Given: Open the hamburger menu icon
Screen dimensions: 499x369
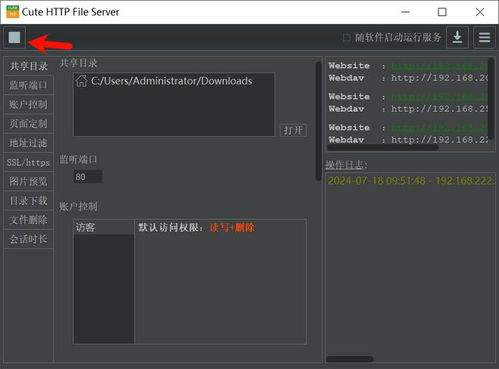Looking at the screenshot, I should tap(484, 37).
